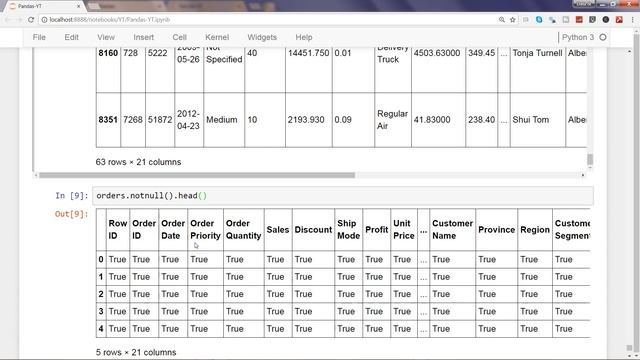The image size is (640, 360).
Task: Click the Customer Name column header
Action: (453, 229)
